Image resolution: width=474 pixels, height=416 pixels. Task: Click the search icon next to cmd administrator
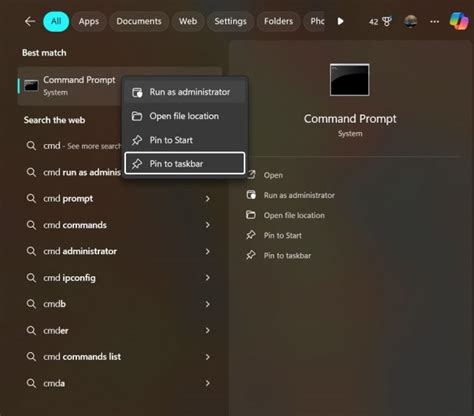pos(31,251)
